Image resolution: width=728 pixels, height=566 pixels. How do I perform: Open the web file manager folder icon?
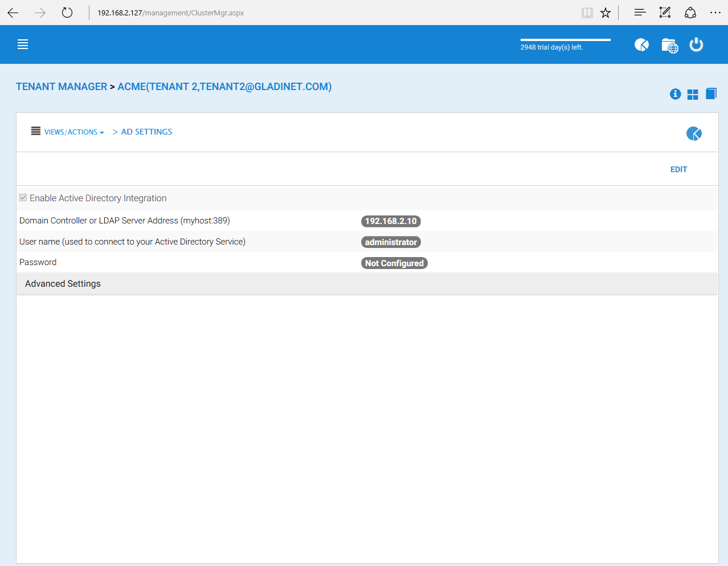point(669,45)
